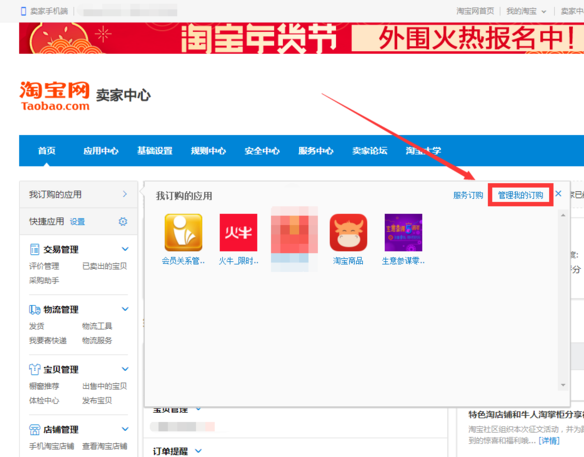
Task: Open the 我的淘宝 dropdown menu
Action: point(526,11)
